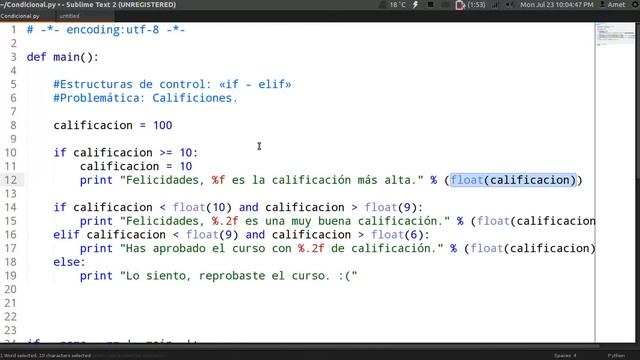Click the "una muy buena calificación" string
Image resolution: width=640 pixels, height=360 pixels.
coord(285,221)
